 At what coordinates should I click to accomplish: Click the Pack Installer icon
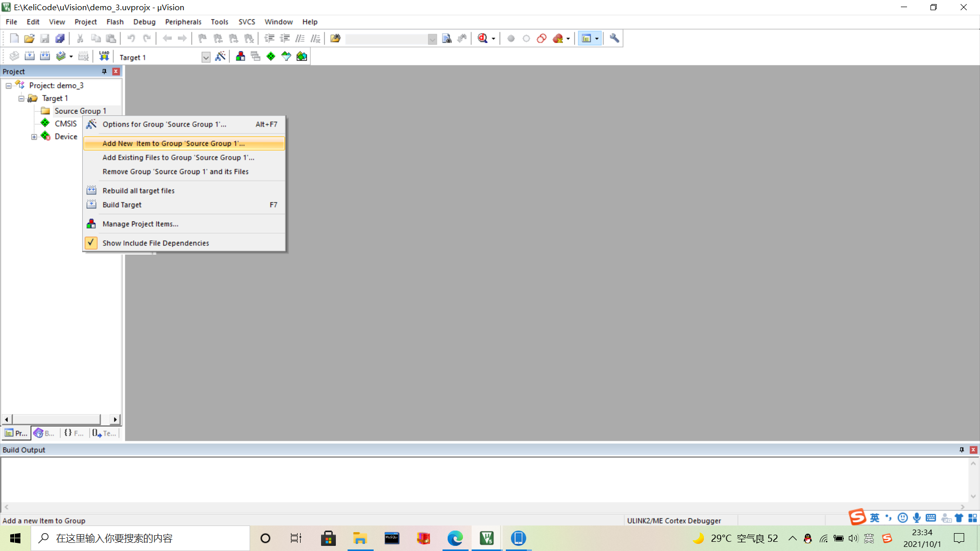[x=302, y=56]
